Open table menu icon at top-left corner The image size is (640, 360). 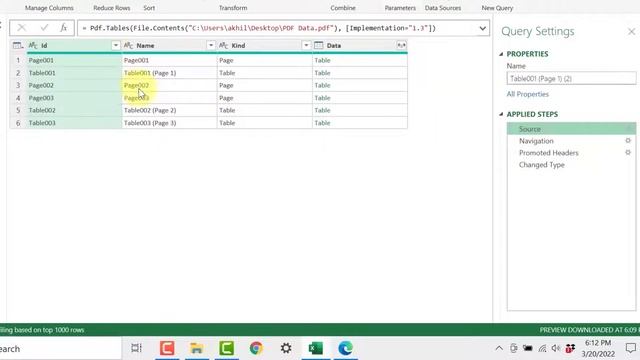tap(18, 45)
